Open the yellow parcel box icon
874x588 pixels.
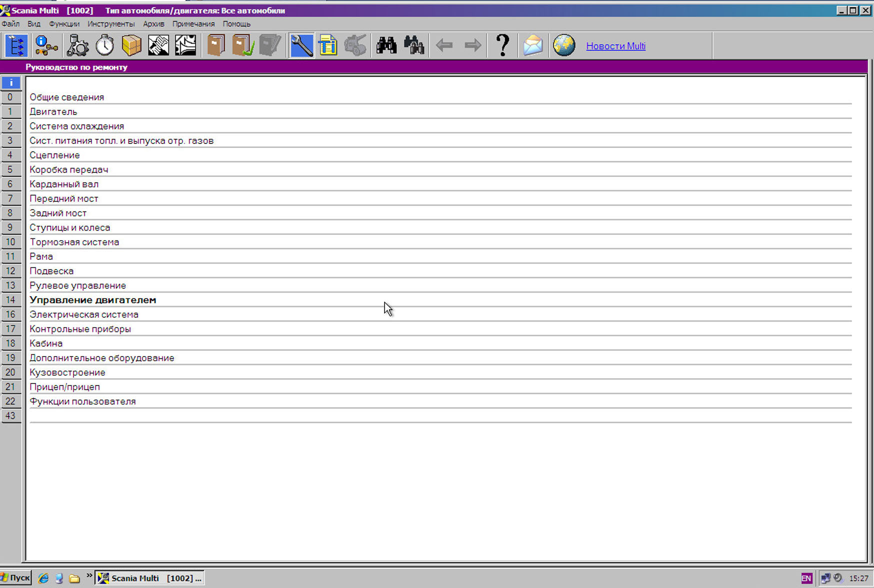131,45
